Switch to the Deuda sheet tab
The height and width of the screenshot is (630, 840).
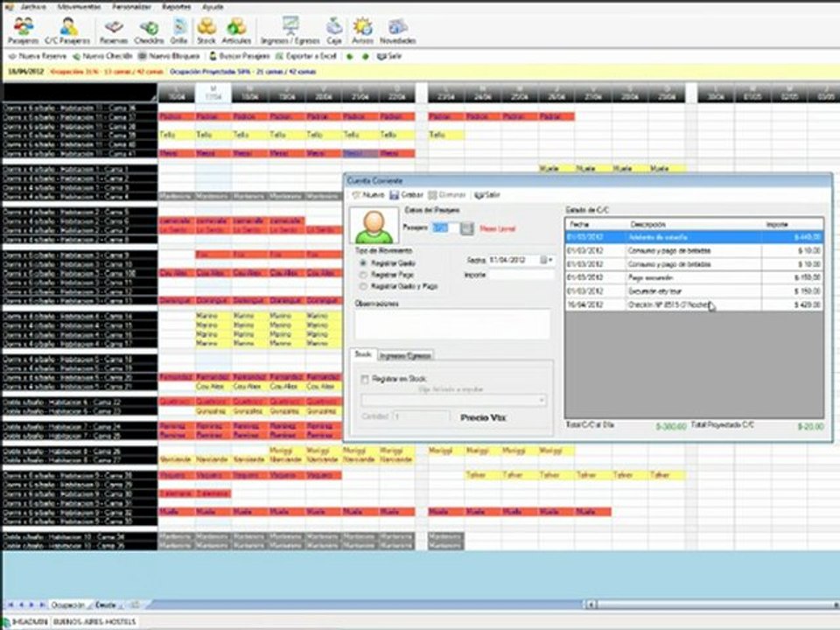pos(106,605)
